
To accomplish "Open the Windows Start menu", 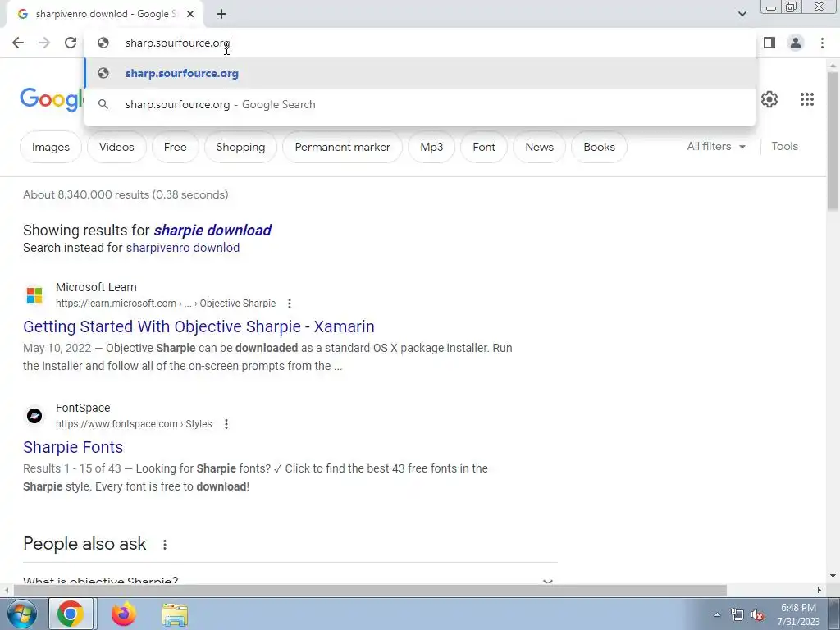I will (x=21, y=614).
